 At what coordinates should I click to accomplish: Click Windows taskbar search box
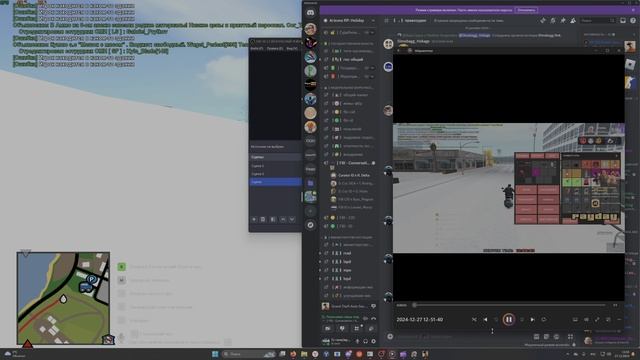[x=248, y=354]
